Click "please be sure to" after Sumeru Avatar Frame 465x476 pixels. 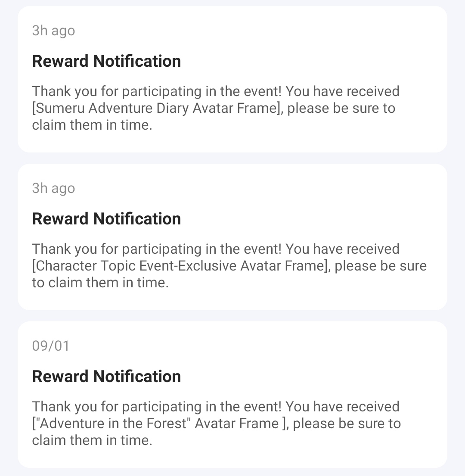pos(341,108)
